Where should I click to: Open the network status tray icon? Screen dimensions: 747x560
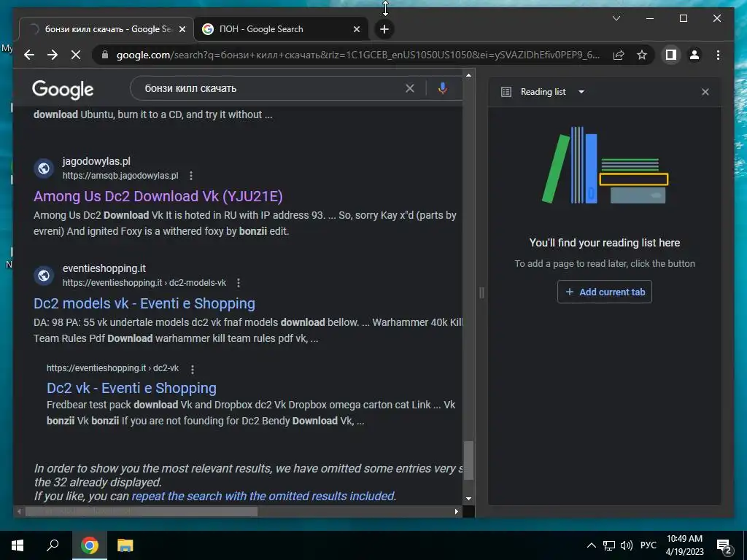click(x=609, y=545)
